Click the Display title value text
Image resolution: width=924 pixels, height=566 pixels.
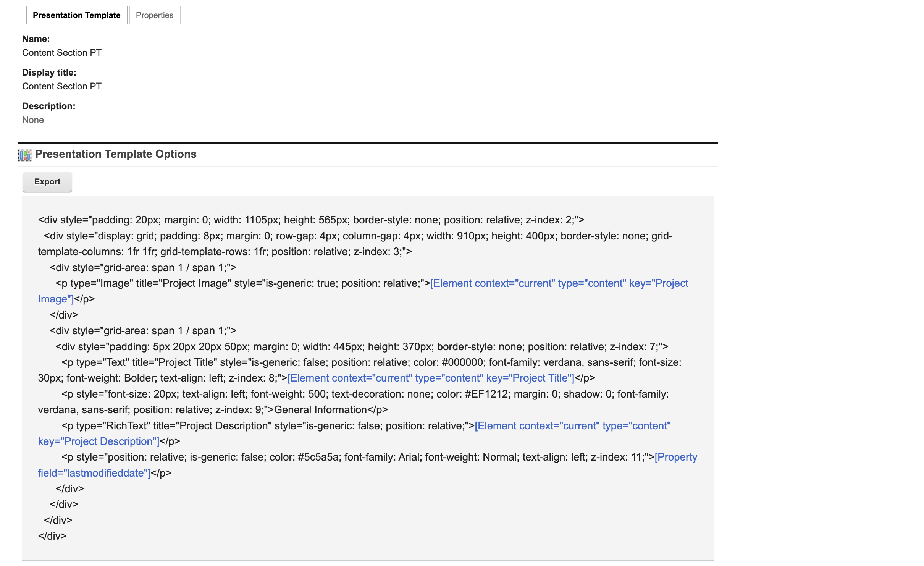click(62, 86)
